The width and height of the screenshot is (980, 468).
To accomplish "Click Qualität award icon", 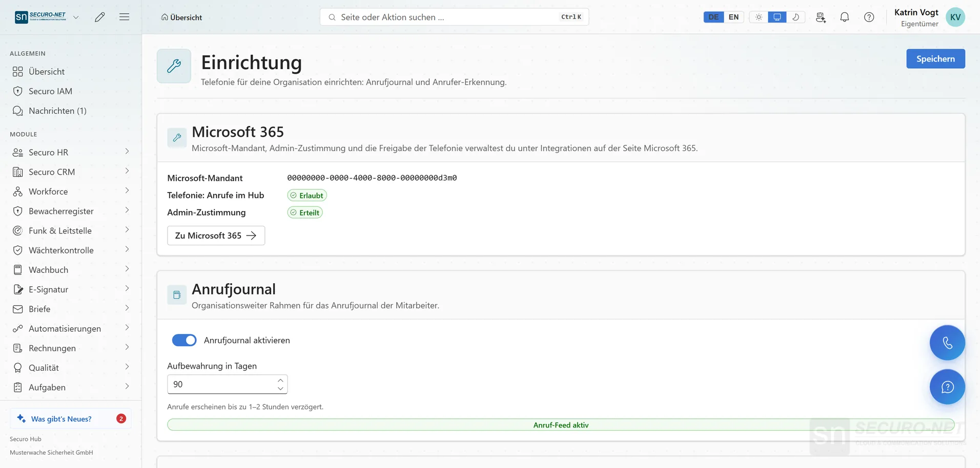I will [18, 368].
